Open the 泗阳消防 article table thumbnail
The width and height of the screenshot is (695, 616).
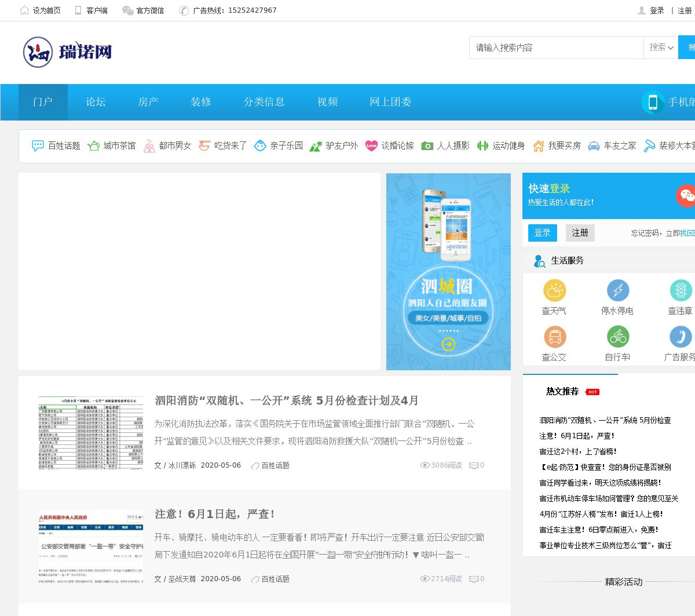(91, 433)
